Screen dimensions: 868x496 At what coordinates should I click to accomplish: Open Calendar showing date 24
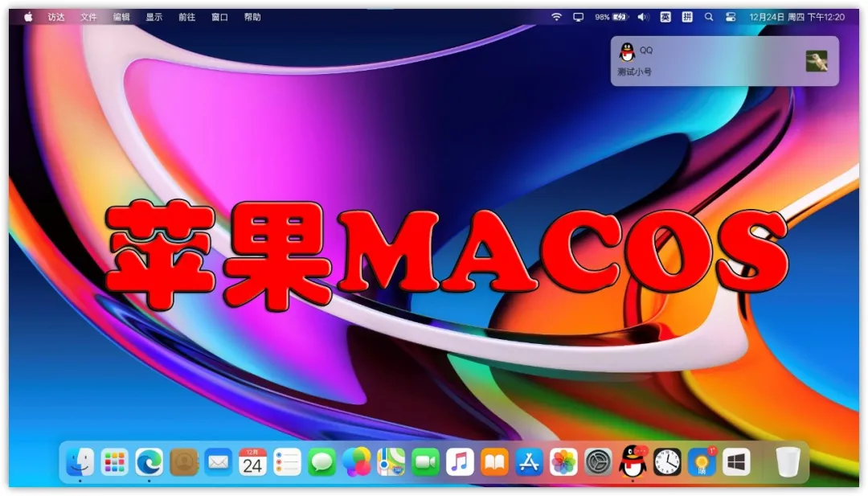coord(252,461)
